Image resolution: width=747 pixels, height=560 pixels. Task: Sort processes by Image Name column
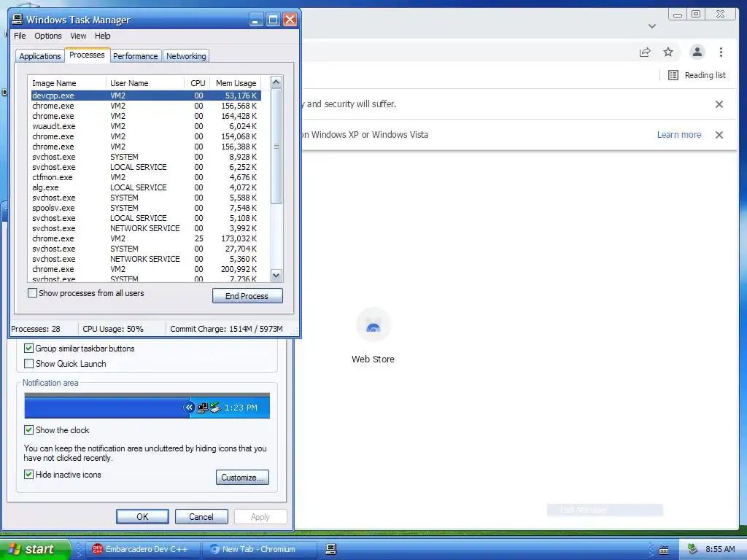66,83
